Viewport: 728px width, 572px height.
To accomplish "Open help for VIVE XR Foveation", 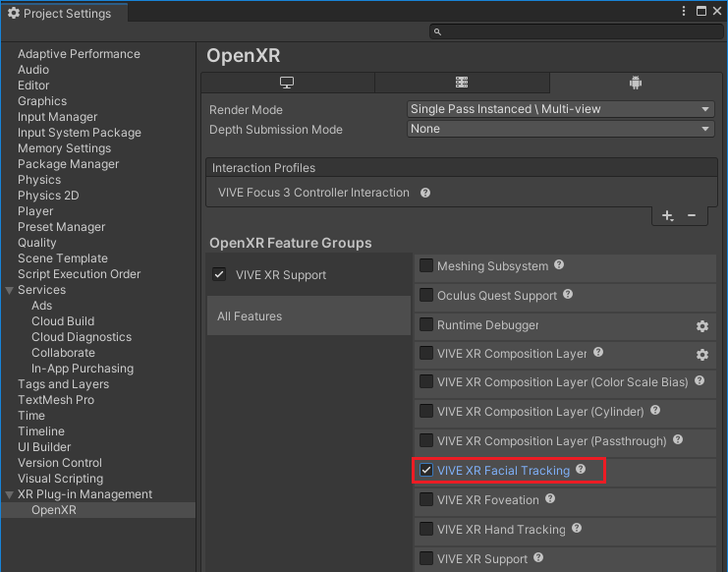I will (550, 499).
